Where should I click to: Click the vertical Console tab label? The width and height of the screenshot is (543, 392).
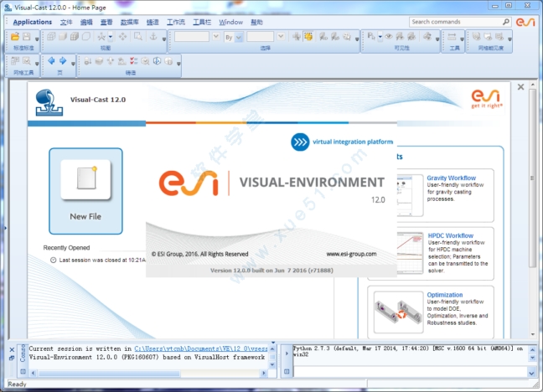(x=23, y=353)
